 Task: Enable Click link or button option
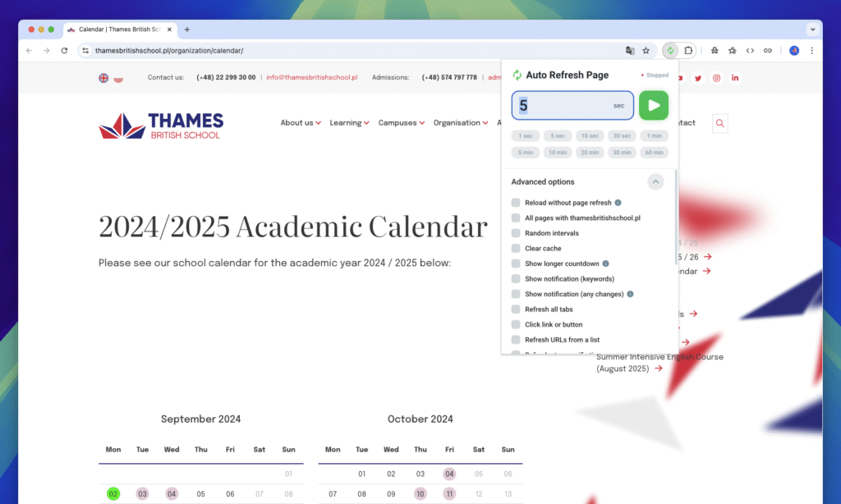[x=516, y=324]
